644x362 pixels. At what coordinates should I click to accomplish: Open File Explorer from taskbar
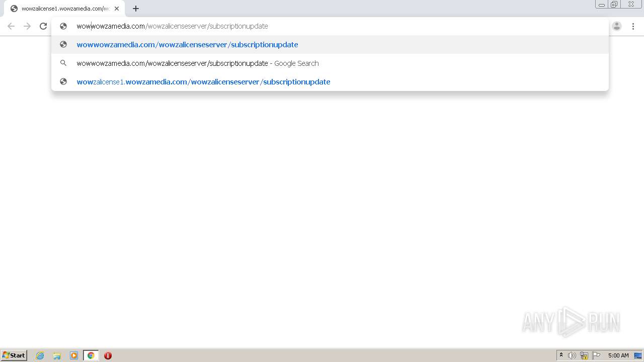pos(57,355)
